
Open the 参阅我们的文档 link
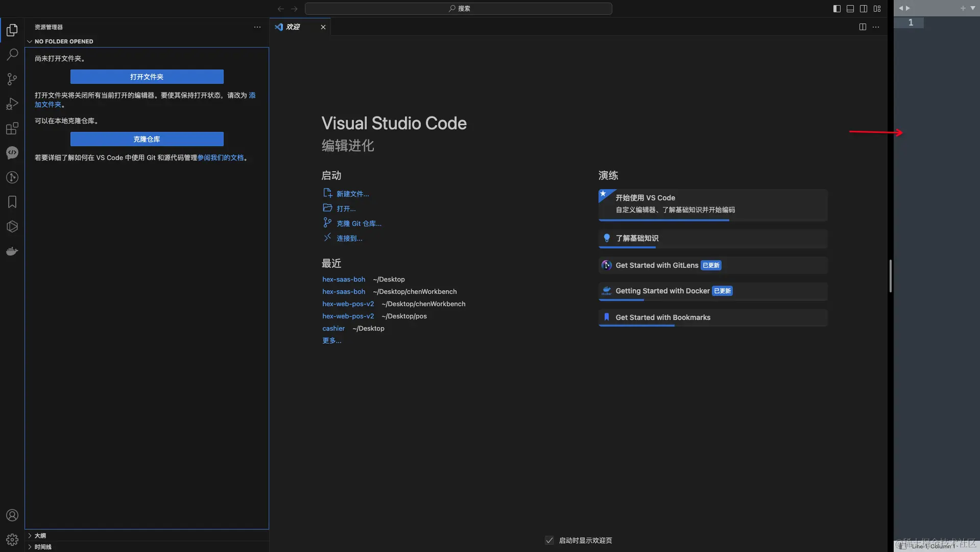(221, 158)
